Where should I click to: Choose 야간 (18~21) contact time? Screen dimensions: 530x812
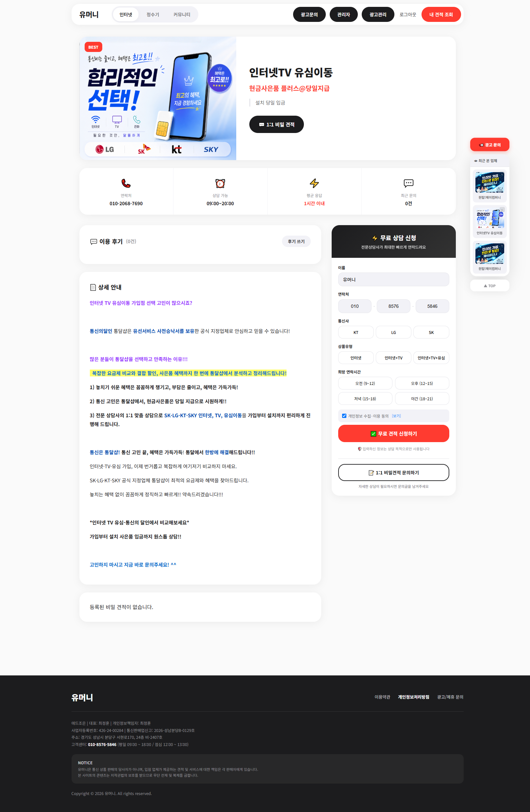point(422,399)
